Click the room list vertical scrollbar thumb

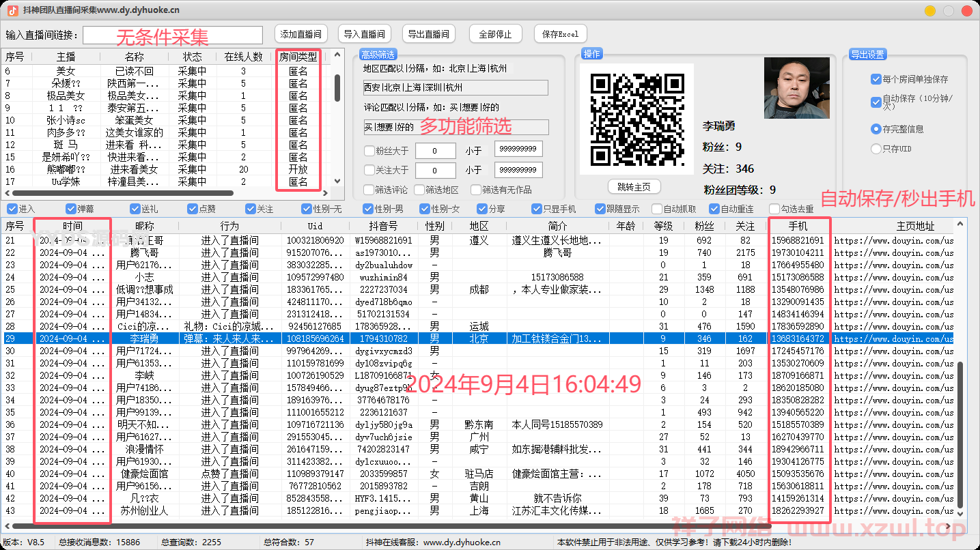point(337,87)
